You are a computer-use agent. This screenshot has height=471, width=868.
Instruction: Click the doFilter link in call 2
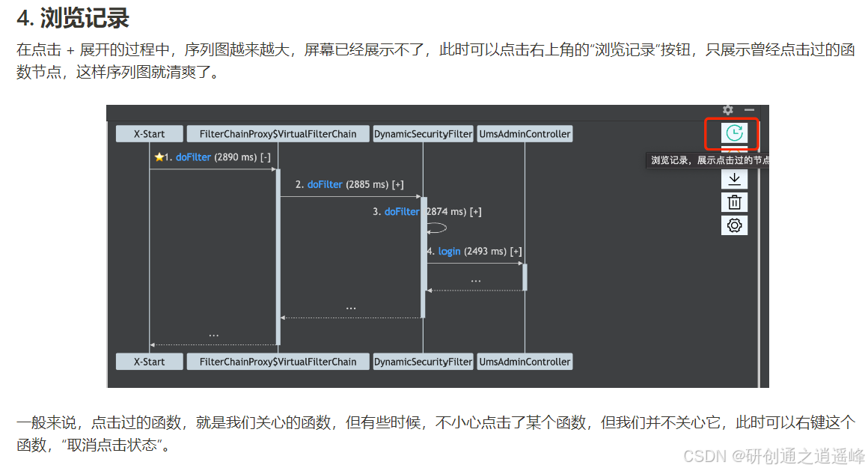tap(325, 184)
